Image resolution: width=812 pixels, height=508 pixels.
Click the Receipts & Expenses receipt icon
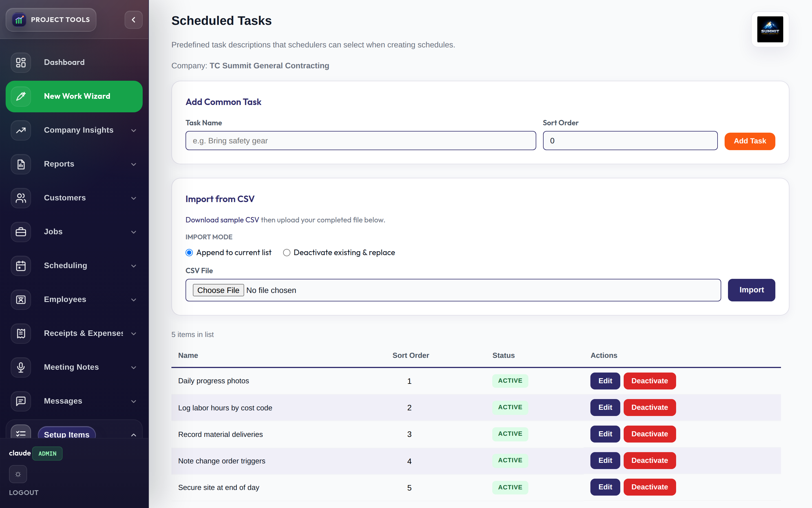21,334
